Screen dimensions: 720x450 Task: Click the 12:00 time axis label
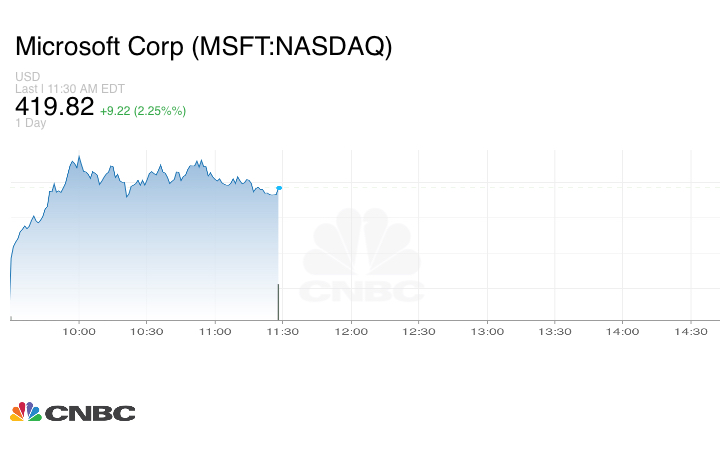[351, 332]
